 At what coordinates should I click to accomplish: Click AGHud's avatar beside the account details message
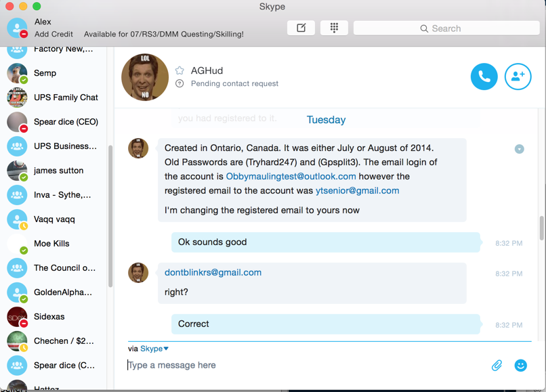(x=138, y=148)
